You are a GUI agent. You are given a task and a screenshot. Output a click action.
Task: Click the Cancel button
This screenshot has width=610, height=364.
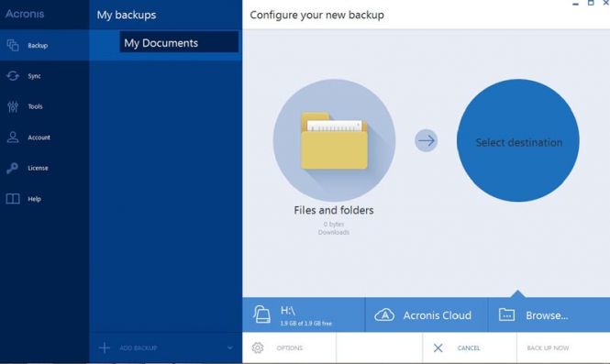click(470, 347)
